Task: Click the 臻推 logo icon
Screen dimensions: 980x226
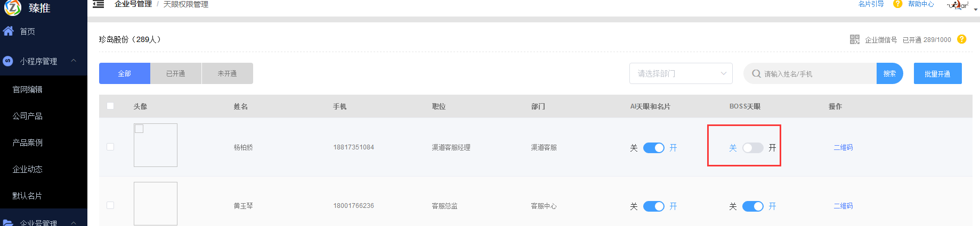Action: tap(12, 7)
